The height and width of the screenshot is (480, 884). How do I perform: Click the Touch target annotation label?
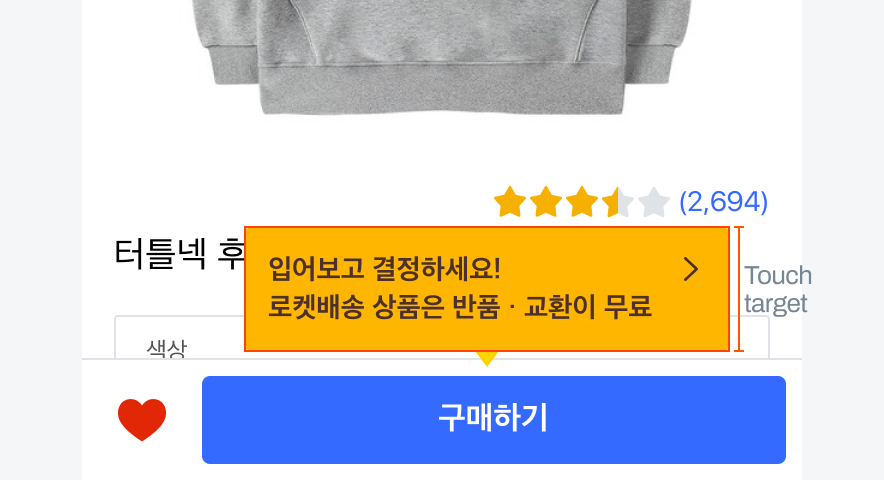pos(778,289)
